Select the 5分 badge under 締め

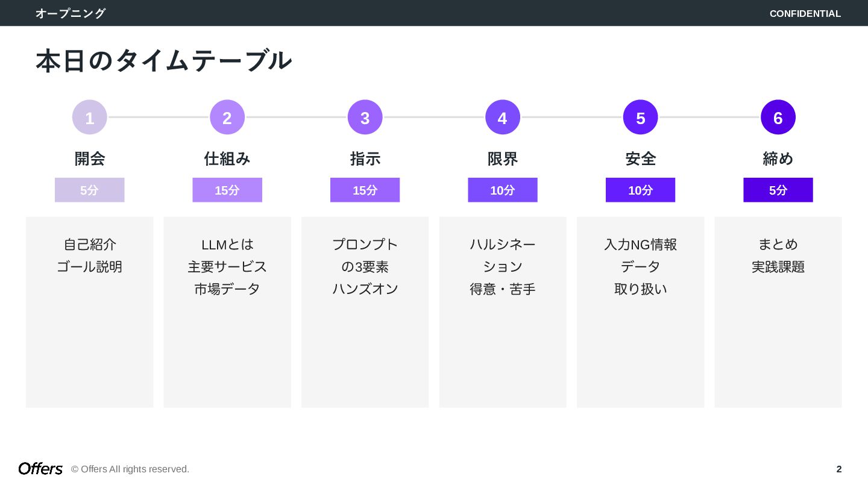coord(778,190)
